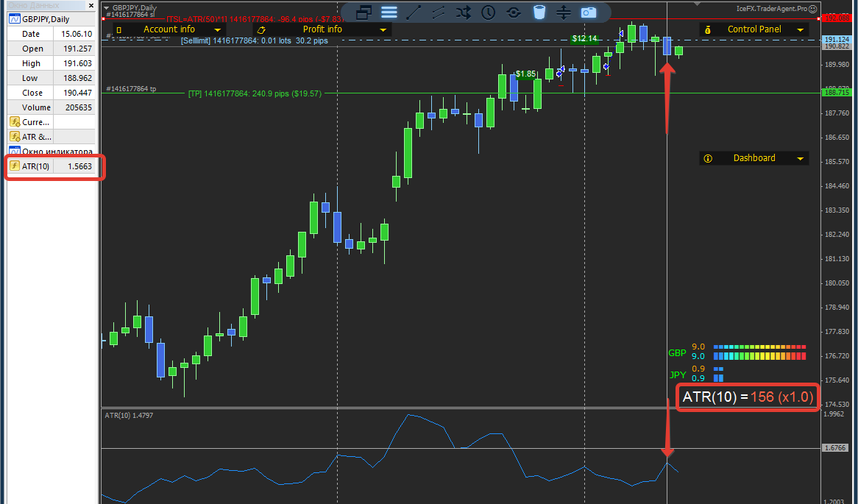Select the parallel channel lines tool
This screenshot has width=858, height=504.
coord(439,12)
